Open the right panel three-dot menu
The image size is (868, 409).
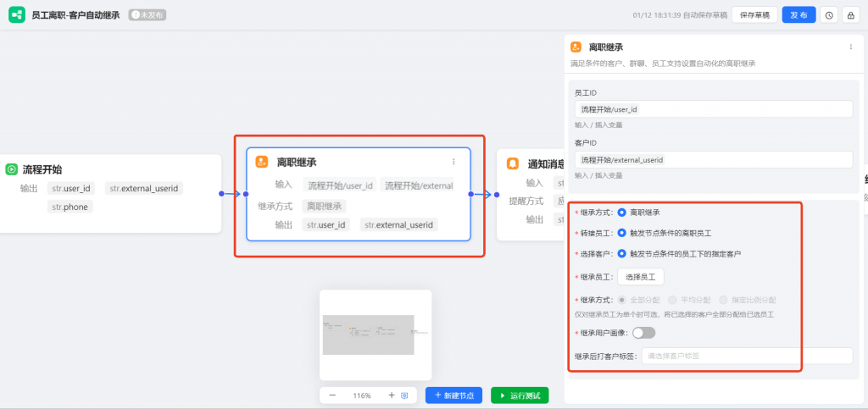coord(851,47)
